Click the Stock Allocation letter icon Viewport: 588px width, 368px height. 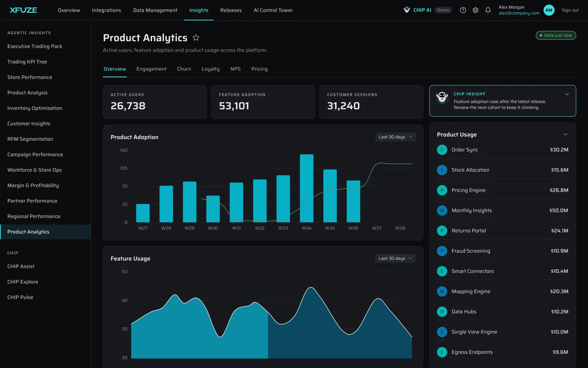[442, 170]
